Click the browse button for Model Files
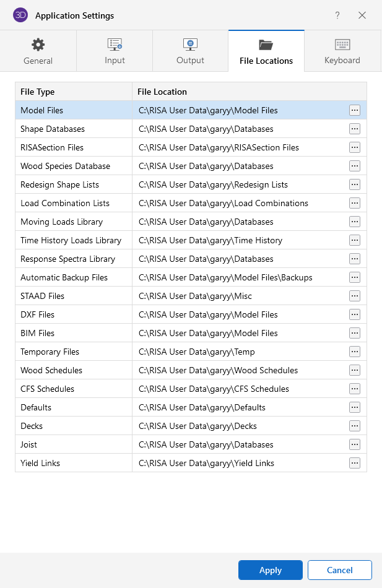382x588 pixels. click(355, 110)
